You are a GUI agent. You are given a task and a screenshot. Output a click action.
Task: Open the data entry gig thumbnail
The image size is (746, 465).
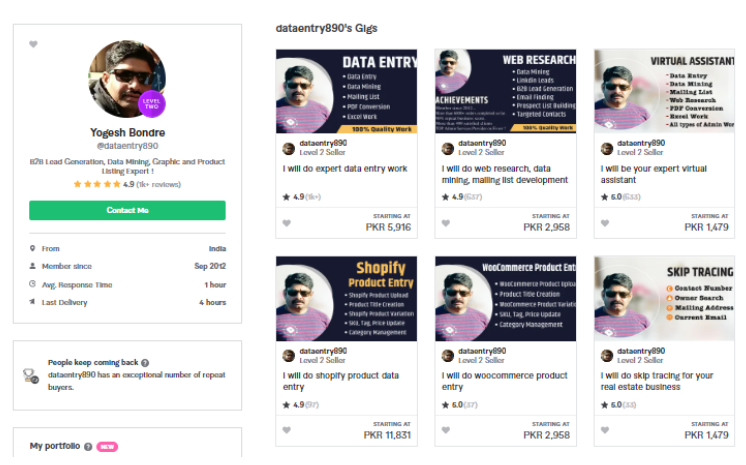(x=348, y=92)
